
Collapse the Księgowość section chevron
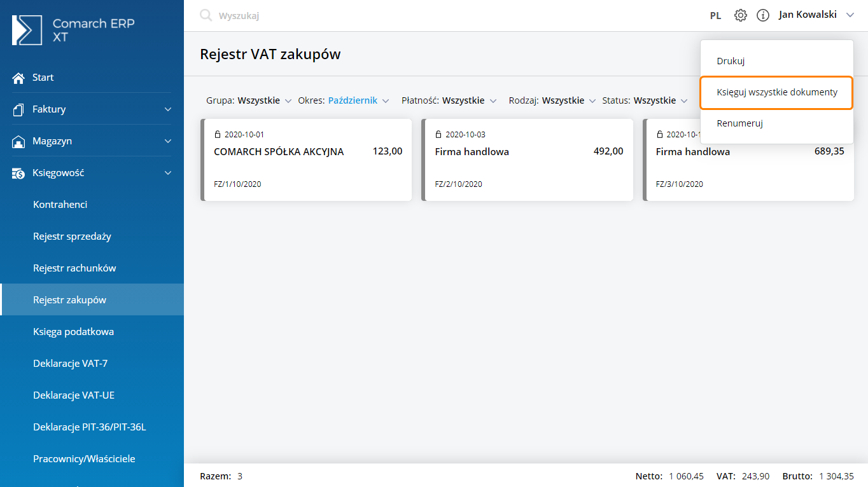pos(168,173)
